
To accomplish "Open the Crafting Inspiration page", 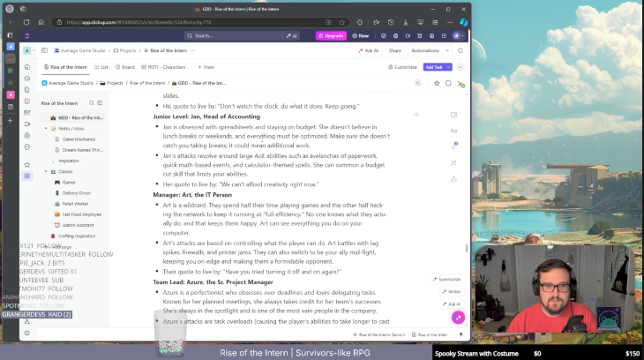I will tap(77, 236).
